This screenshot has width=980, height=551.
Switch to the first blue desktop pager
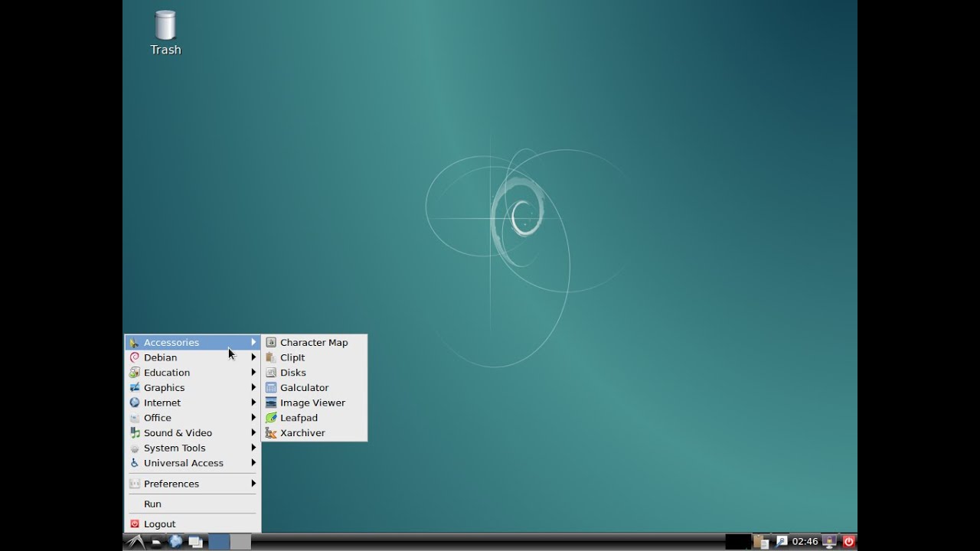click(219, 542)
